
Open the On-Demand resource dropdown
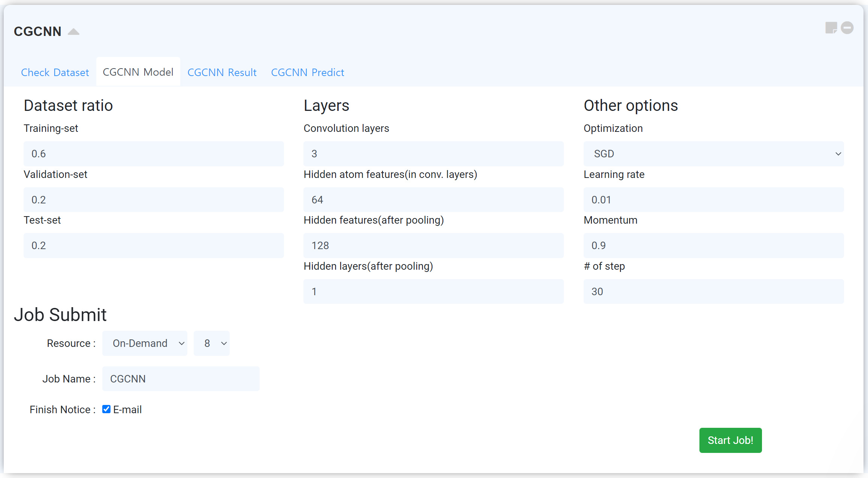[145, 343]
